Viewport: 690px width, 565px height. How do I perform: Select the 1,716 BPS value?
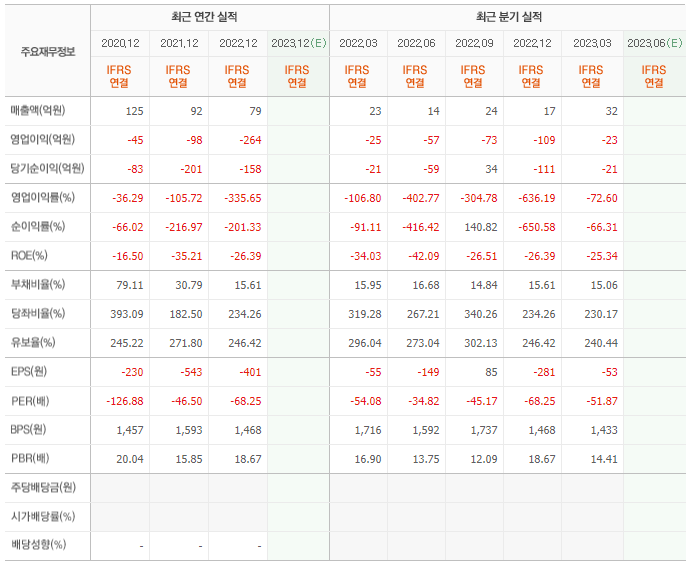point(368,430)
